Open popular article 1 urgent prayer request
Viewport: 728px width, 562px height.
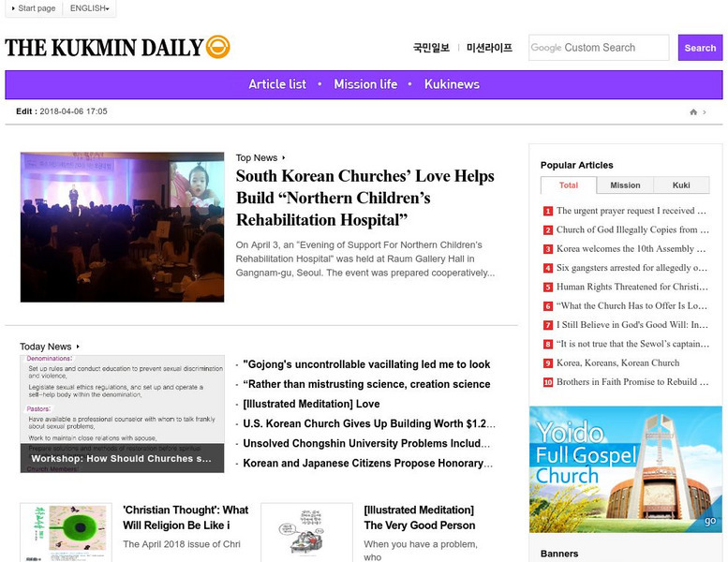(631, 211)
